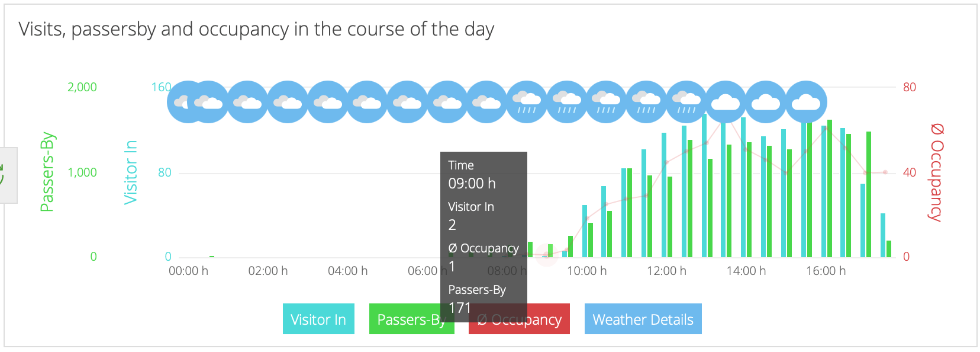Screen dimensions: 980x352
Task: Click the middle plain white cloud weather icon
Action: (x=766, y=102)
